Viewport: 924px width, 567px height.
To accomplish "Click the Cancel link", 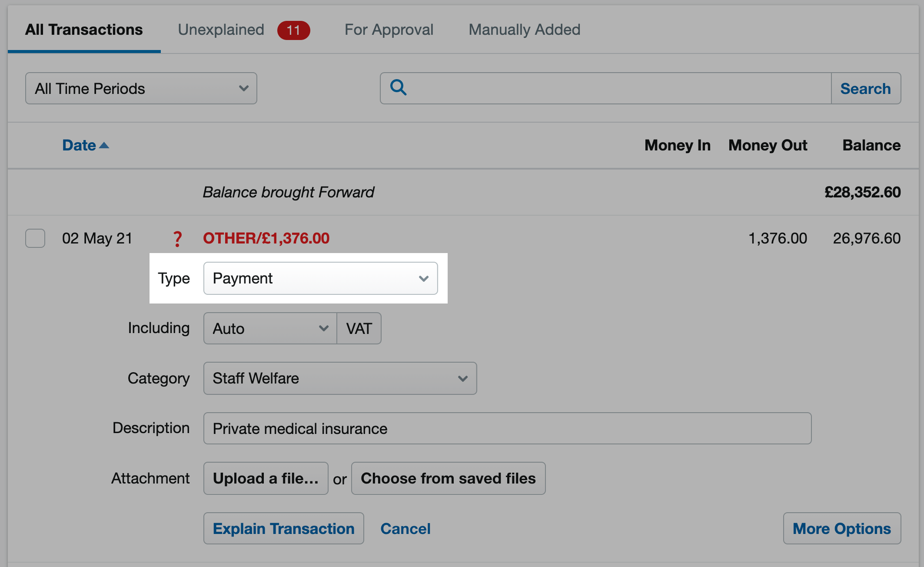I will pos(405,529).
